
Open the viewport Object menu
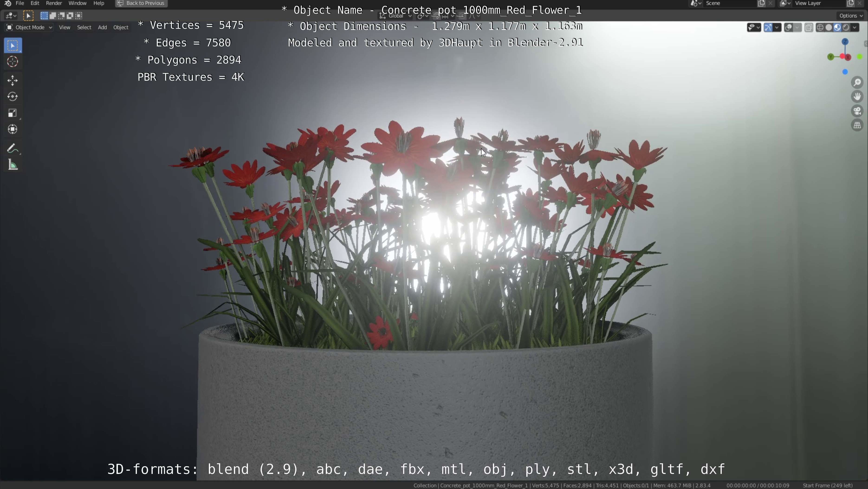pyautogui.click(x=121, y=28)
